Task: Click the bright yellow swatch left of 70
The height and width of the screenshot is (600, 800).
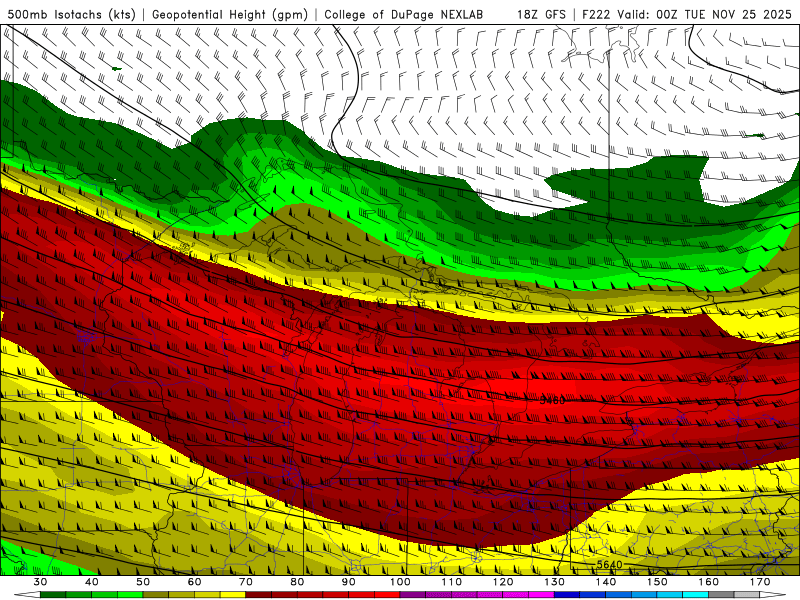Action: tap(233, 595)
